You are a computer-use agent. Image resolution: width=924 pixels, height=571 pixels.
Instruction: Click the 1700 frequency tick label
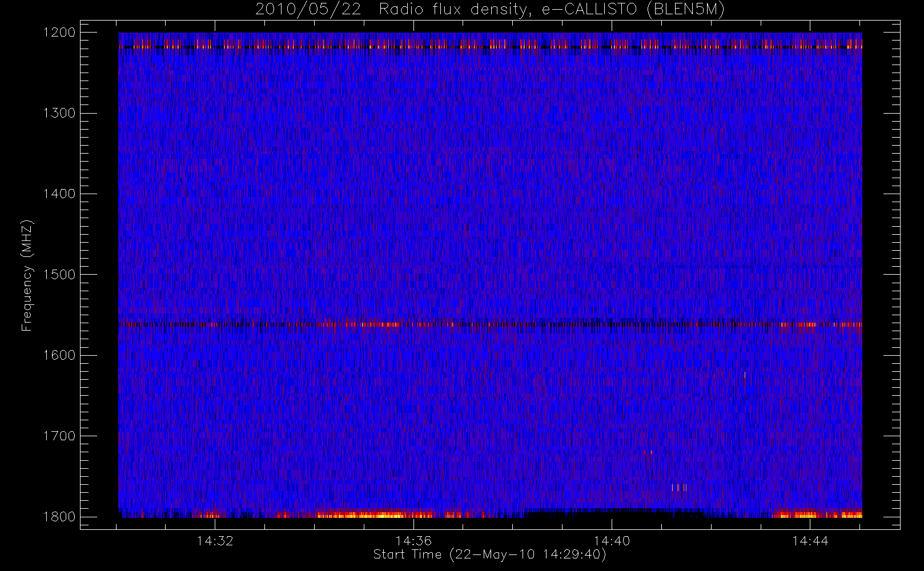[59, 436]
